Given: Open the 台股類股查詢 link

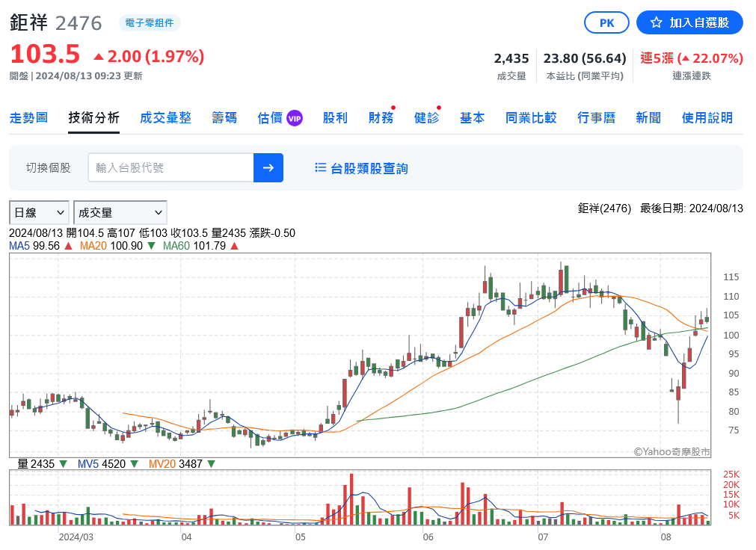Looking at the screenshot, I should click(369, 168).
